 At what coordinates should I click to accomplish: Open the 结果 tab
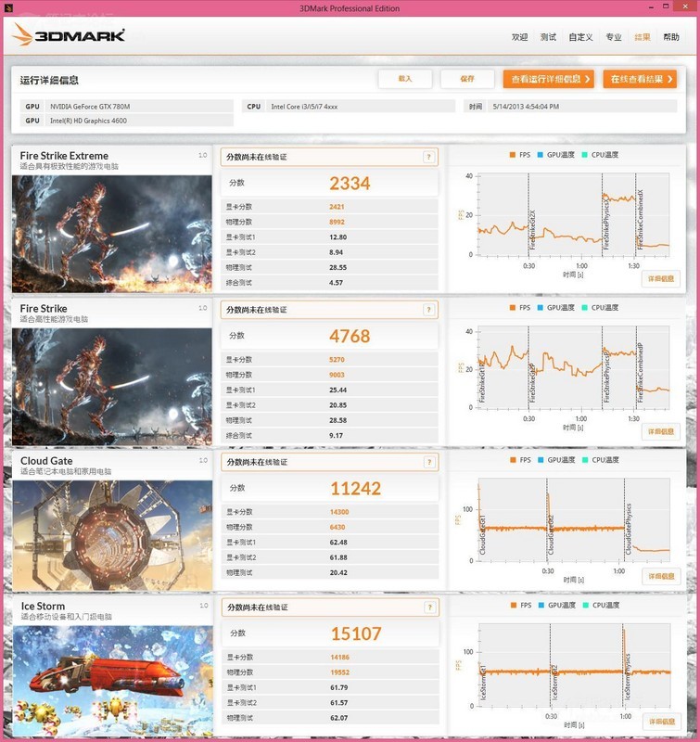click(643, 37)
